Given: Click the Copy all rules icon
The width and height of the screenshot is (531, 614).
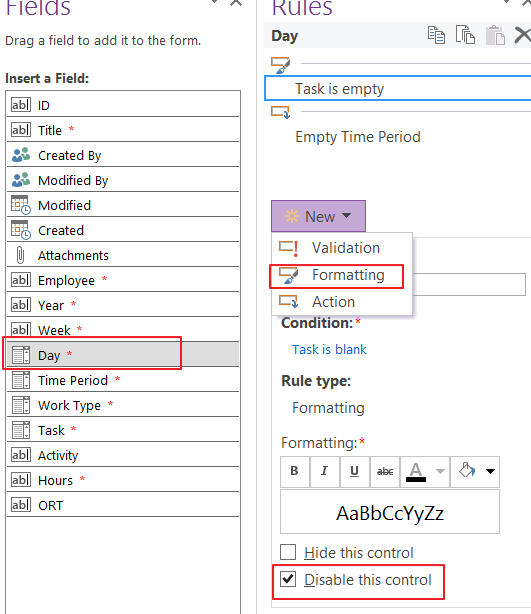Looking at the screenshot, I should click(465, 35).
